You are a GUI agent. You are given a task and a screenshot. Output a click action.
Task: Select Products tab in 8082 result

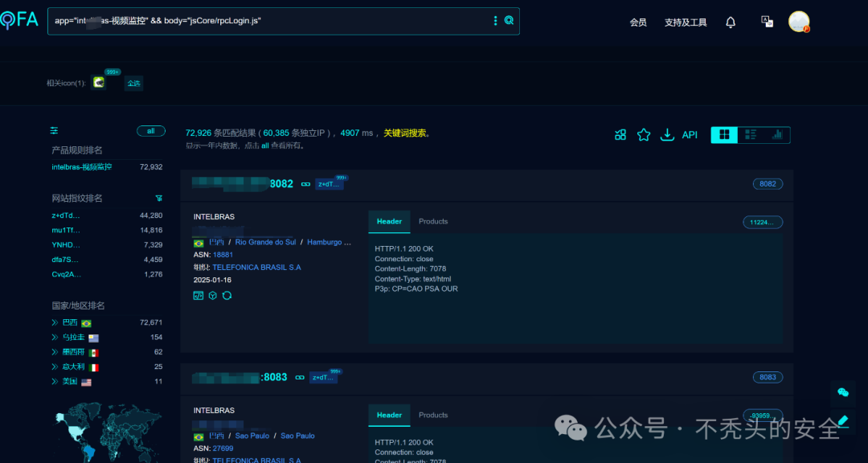pos(433,222)
